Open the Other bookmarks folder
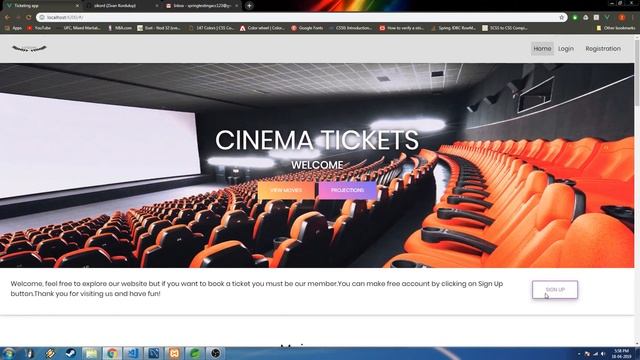The width and height of the screenshot is (640, 360). coord(616,28)
